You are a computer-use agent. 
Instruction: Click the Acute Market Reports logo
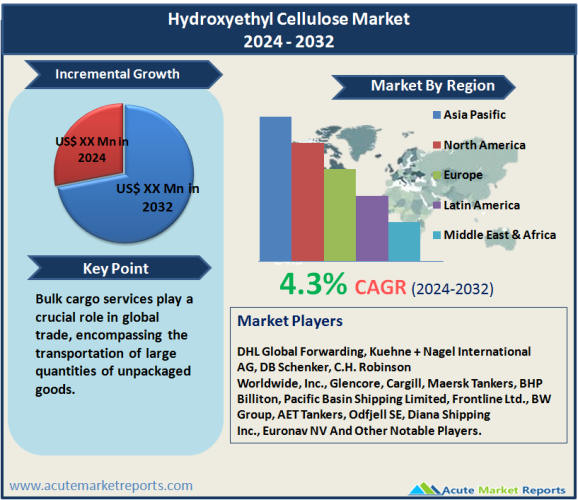click(x=487, y=489)
